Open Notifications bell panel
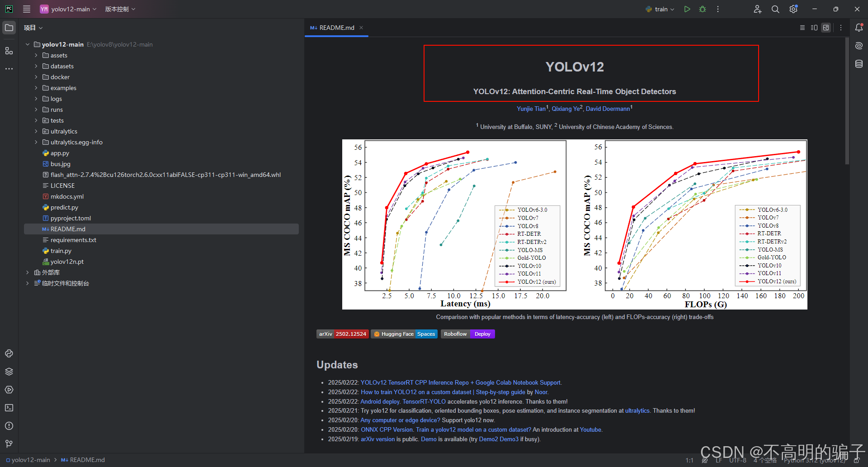The image size is (868, 467). tap(859, 28)
